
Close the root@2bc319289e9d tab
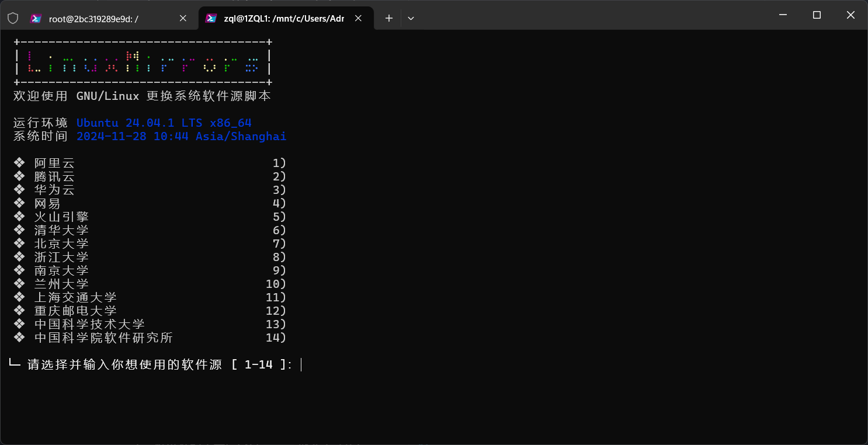[x=183, y=19]
